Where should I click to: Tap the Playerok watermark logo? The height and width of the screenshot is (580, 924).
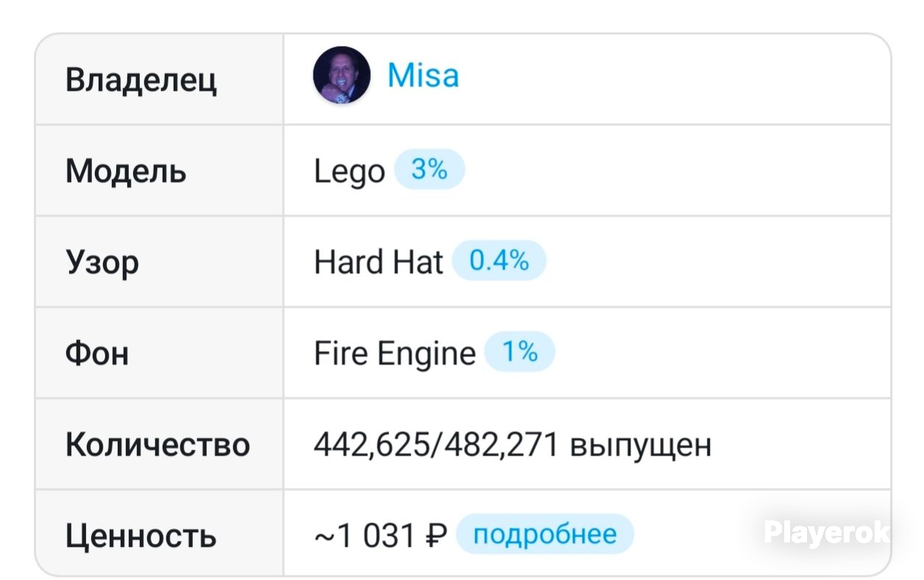coord(827,531)
